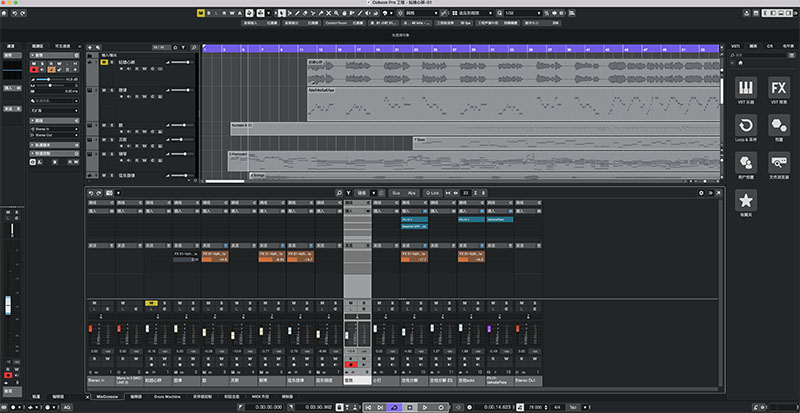Open VST Instruments in the right zone

(x=746, y=88)
